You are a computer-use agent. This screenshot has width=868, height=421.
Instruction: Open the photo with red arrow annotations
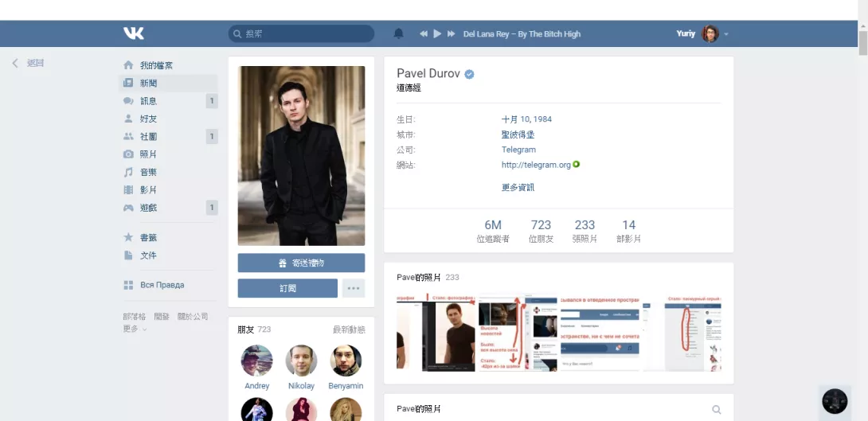point(518,333)
